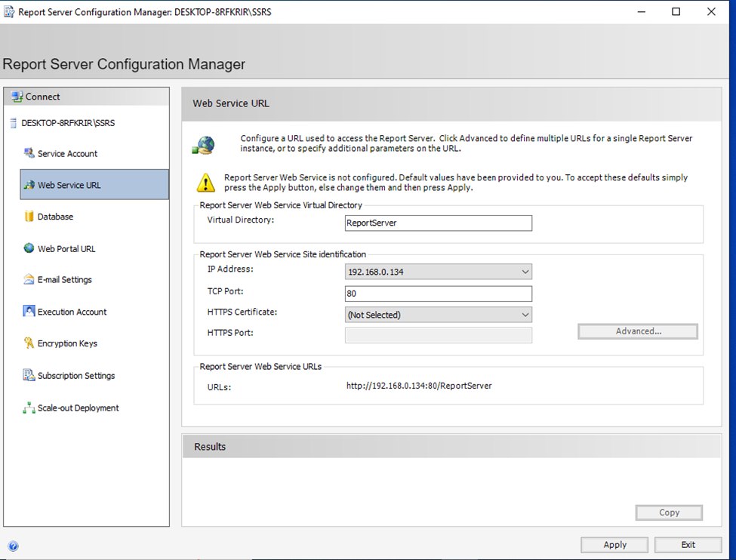This screenshot has height=560, width=736.
Task: Click the Database cylinder icon
Action: [x=29, y=217]
